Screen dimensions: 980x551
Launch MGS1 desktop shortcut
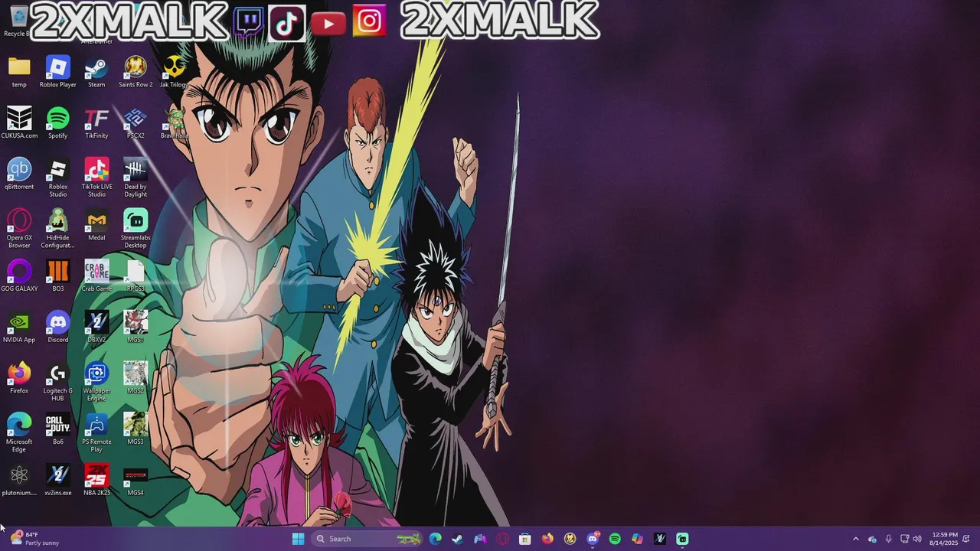point(136,327)
